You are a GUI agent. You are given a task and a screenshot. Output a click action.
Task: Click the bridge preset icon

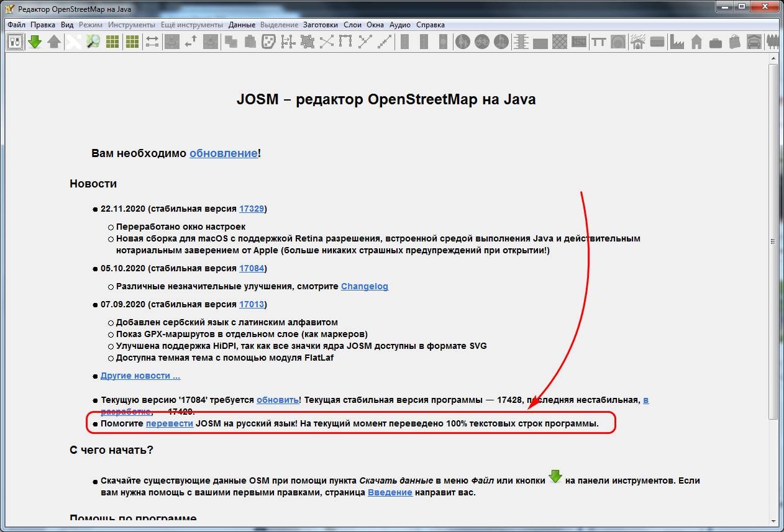[x=599, y=42]
